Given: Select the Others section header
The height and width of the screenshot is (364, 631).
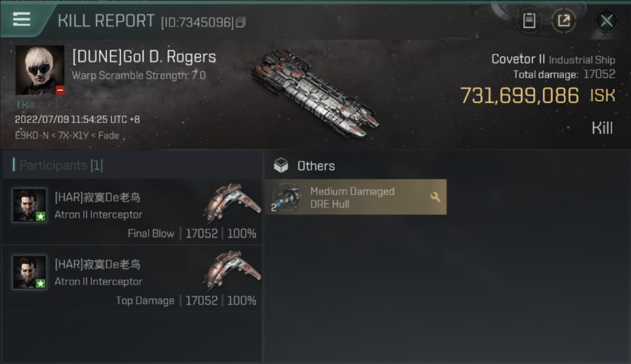Looking at the screenshot, I should (316, 166).
